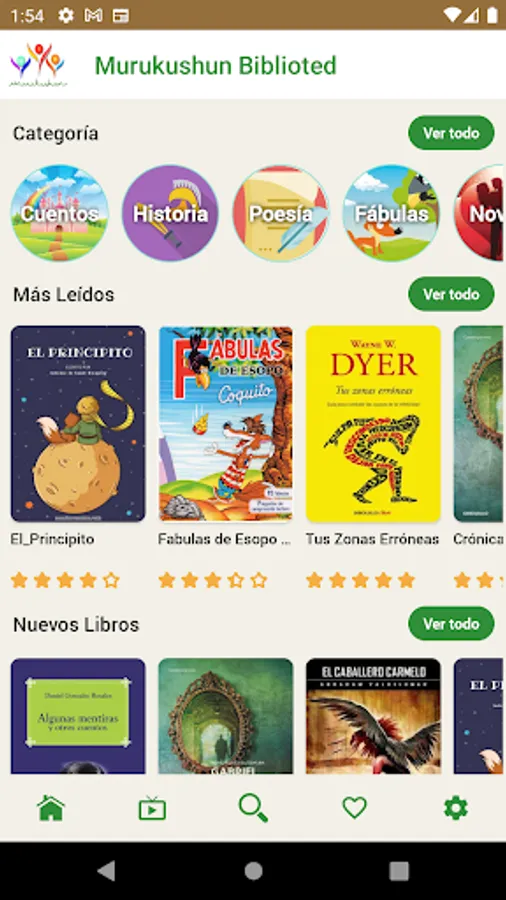The height and width of the screenshot is (900, 506).
Task: Open favorites heart icon
Action: [x=355, y=808]
